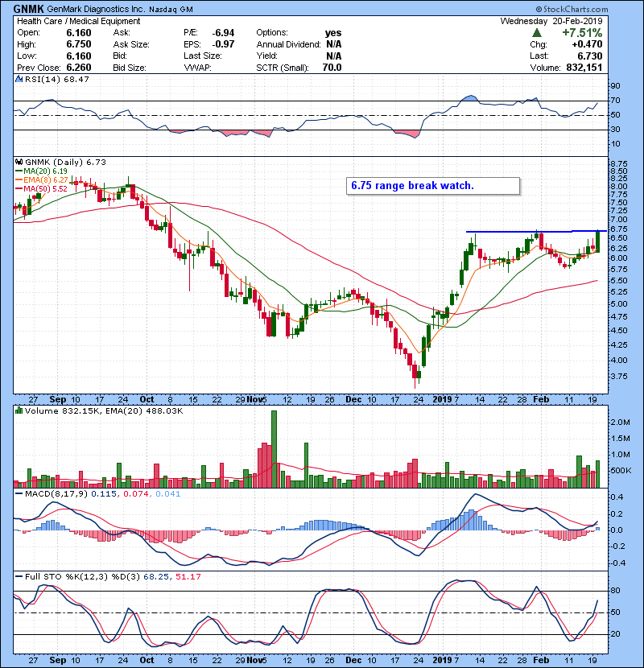Click the SCTR (Small) value 70.0
The height and width of the screenshot is (668, 644).
pos(332,68)
